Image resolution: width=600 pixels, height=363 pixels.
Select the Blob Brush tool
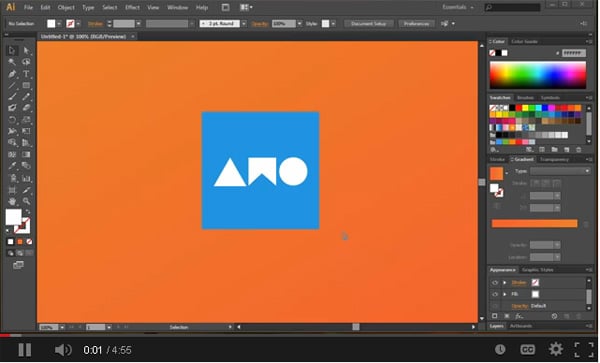[12, 108]
